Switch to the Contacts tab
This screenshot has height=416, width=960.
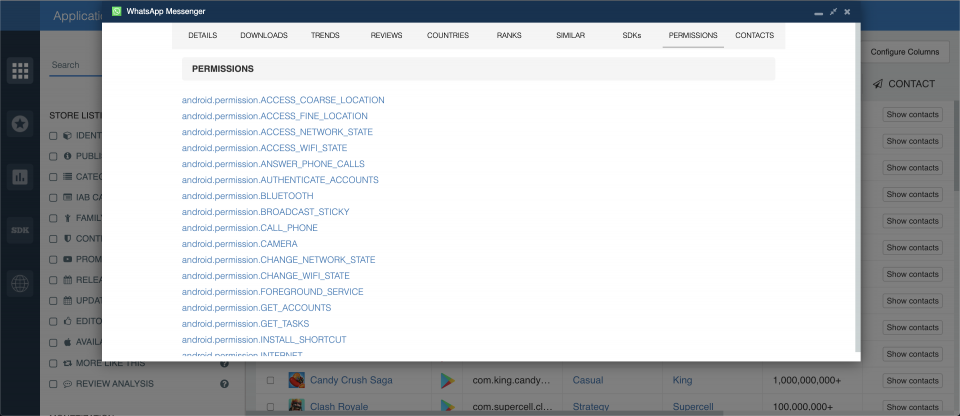click(754, 36)
